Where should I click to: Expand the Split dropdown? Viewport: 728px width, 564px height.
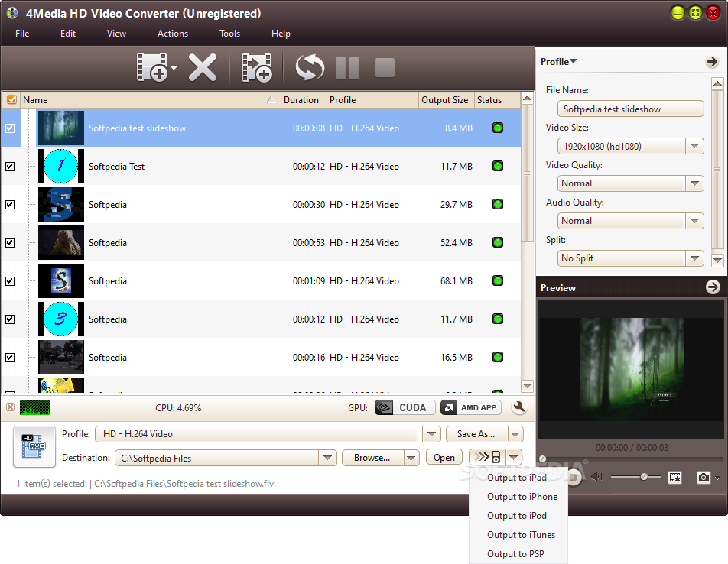click(x=694, y=258)
